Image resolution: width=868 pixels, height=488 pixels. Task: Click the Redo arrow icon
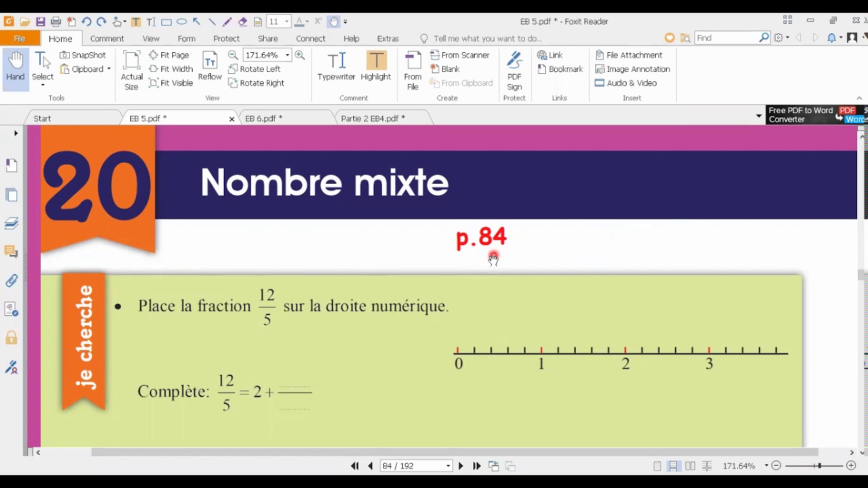101,22
